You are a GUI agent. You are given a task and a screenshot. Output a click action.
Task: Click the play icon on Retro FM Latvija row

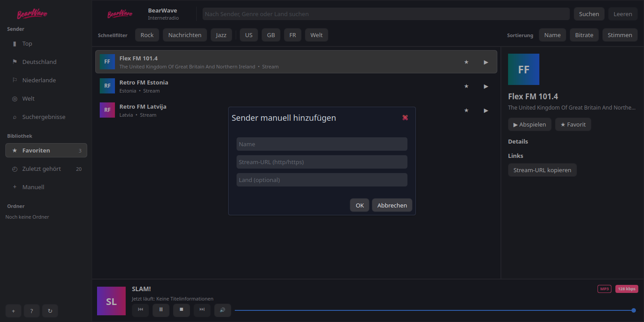point(486,110)
